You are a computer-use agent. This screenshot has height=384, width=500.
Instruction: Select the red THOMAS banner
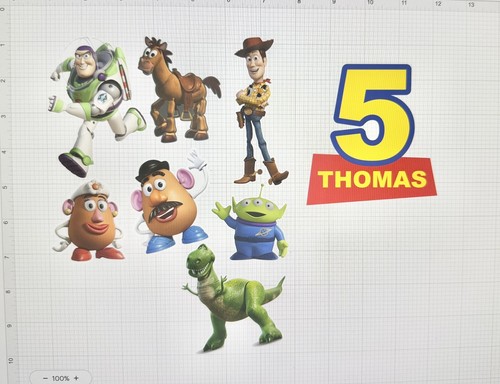[372, 179]
